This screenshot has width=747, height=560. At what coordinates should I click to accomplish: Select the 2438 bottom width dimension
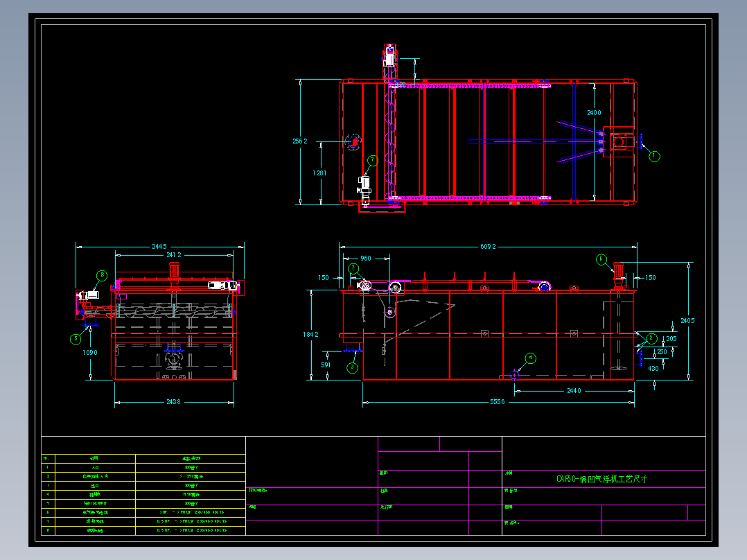[x=173, y=402]
